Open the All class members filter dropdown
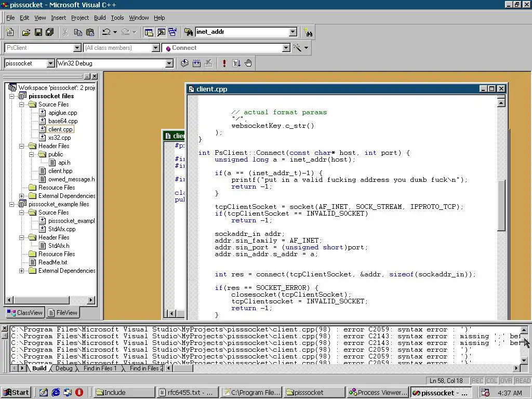Image resolution: width=532 pixels, height=399 pixels. click(x=156, y=48)
